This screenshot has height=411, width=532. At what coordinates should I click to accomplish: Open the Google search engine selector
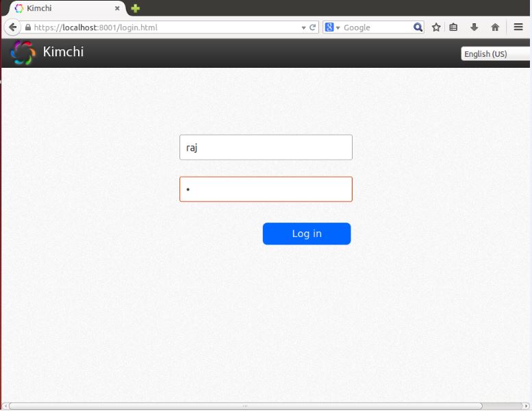(332, 27)
